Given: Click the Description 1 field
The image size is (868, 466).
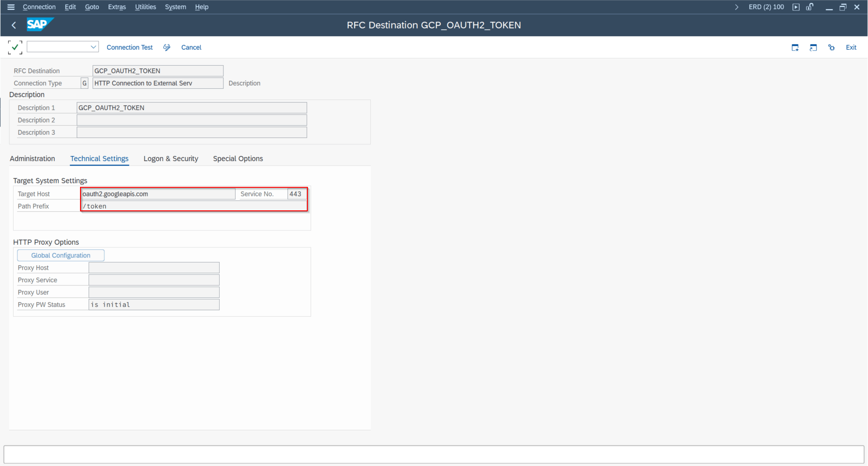Looking at the screenshot, I should 192,108.
